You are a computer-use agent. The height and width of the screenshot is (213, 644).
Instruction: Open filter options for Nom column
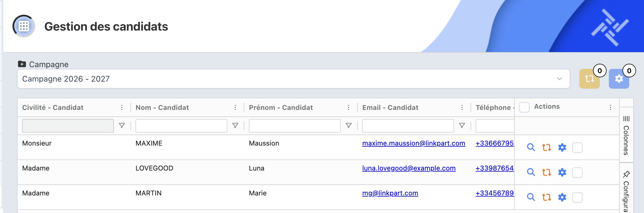tap(235, 125)
